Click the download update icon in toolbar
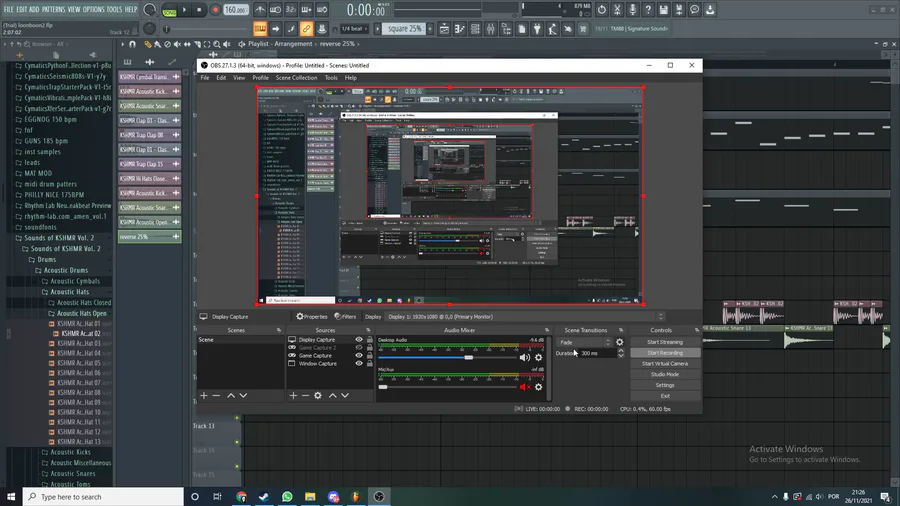This screenshot has width=900, height=506. pyautogui.click(x=710, y=10)
